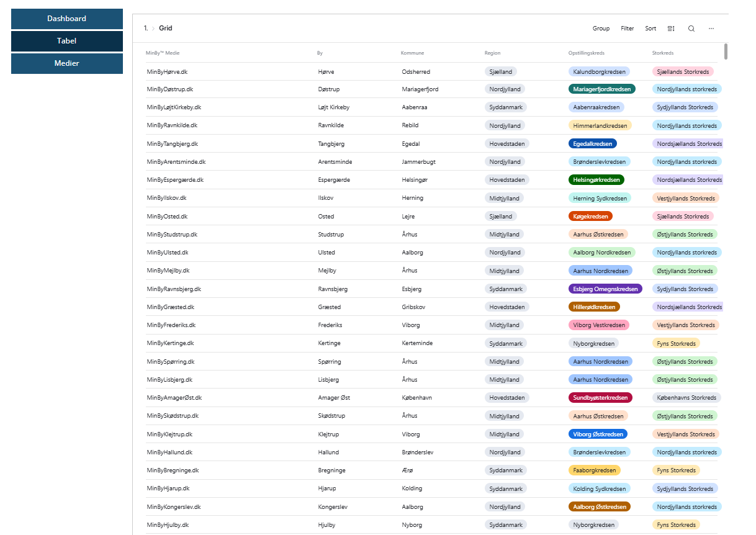Image resolution: width=756 pixels, height=535 pixels.
Task: Click the red Sundbyøsterkredsen tag
Action: pyautogui.click(x=600, y=398)
